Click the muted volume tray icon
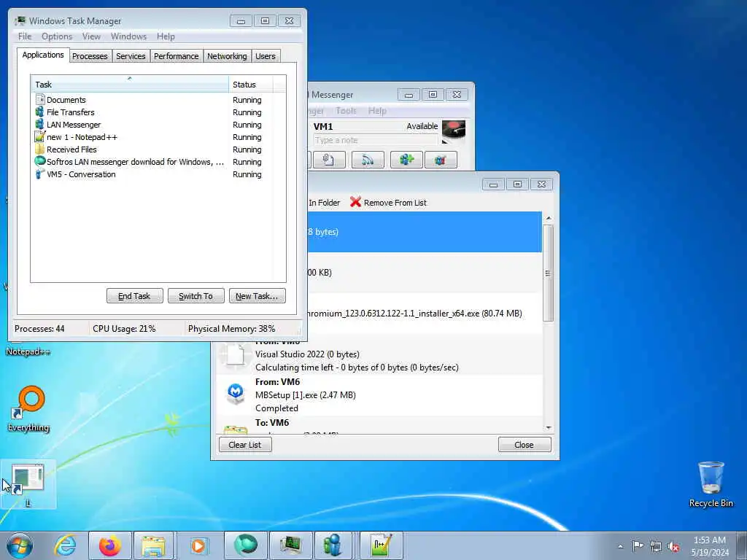Image resolution: width=747 pixels, height=560 pixels. tap(673, 546)
